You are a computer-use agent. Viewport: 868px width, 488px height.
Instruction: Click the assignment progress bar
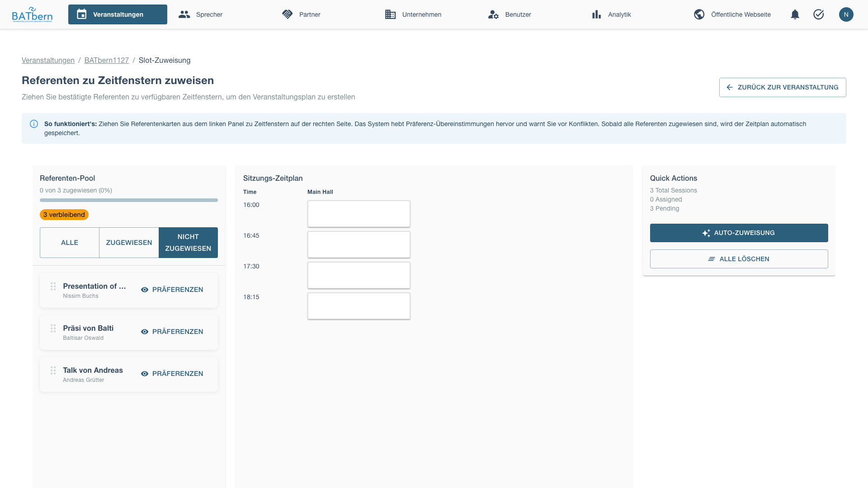click(129, 200)
